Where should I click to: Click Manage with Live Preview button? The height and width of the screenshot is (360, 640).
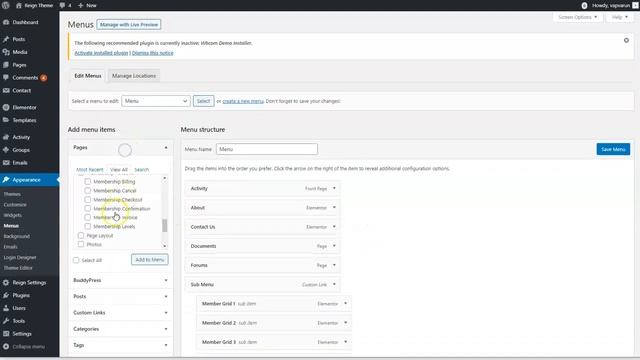click(129, 24)
